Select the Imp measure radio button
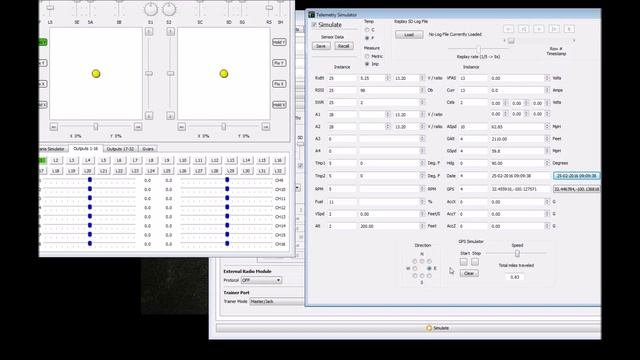The height and width of the screenshot is (360, 640). click(367, 64)
